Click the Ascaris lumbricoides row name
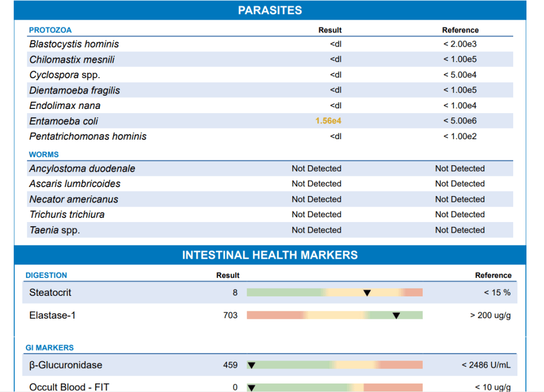The height and width of the screenshot is (392, 544). coord(75,184)
